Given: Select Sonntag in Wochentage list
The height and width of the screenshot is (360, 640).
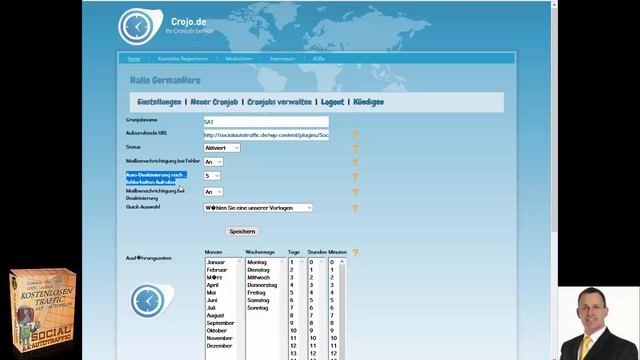Looking at the screenshot, I should (x=258, y=308).
